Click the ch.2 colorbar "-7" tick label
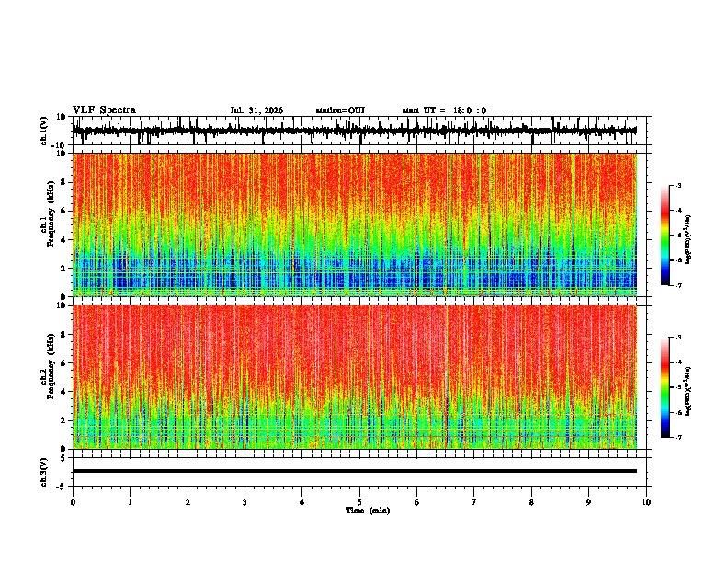 pyautogui.click(x=678, y=437)
